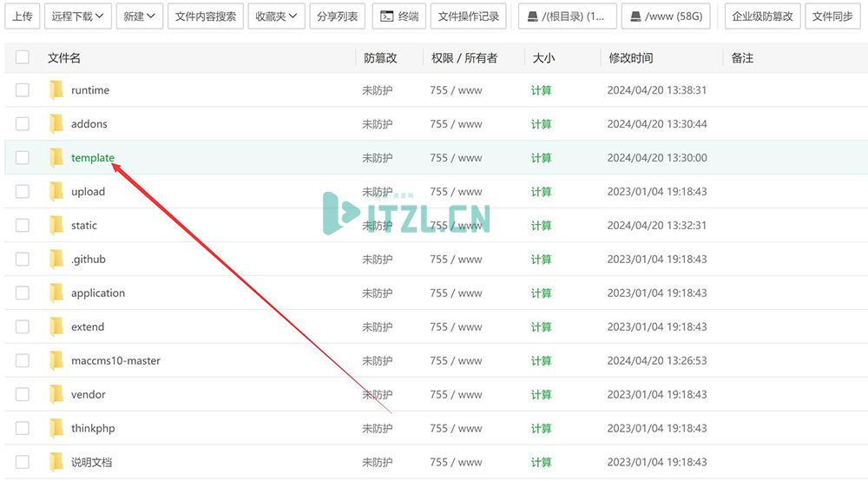The image size is (868, 481).
Task: Open the 新建 dropdown menu
Action: [140, 16]
